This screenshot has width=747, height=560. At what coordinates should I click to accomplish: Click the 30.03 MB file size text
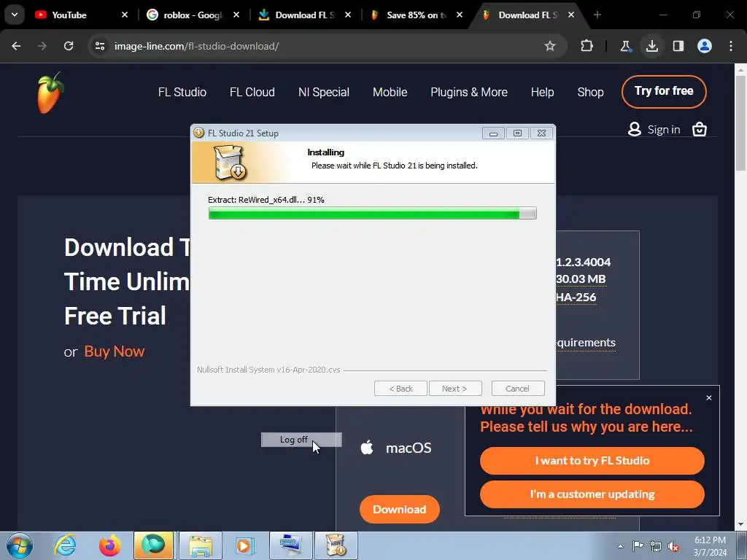(x=581, y=279)
